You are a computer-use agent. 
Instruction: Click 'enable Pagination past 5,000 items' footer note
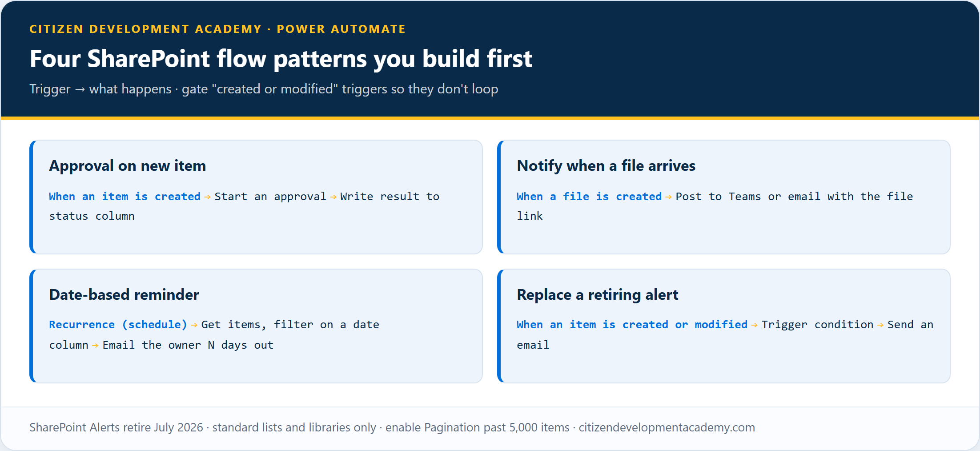pyautogui.click(x=477, y=427)
